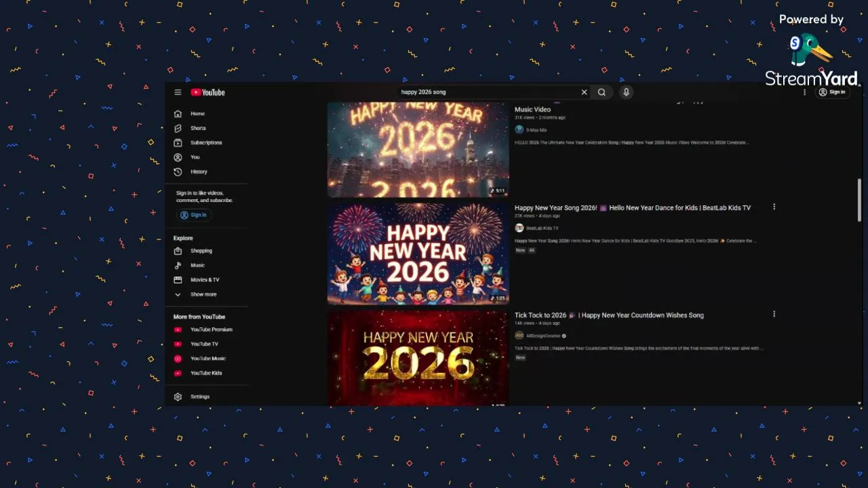Click the New badge under Tick Tock video
This screenshot has height=488, width=868.
pos(520,357)
